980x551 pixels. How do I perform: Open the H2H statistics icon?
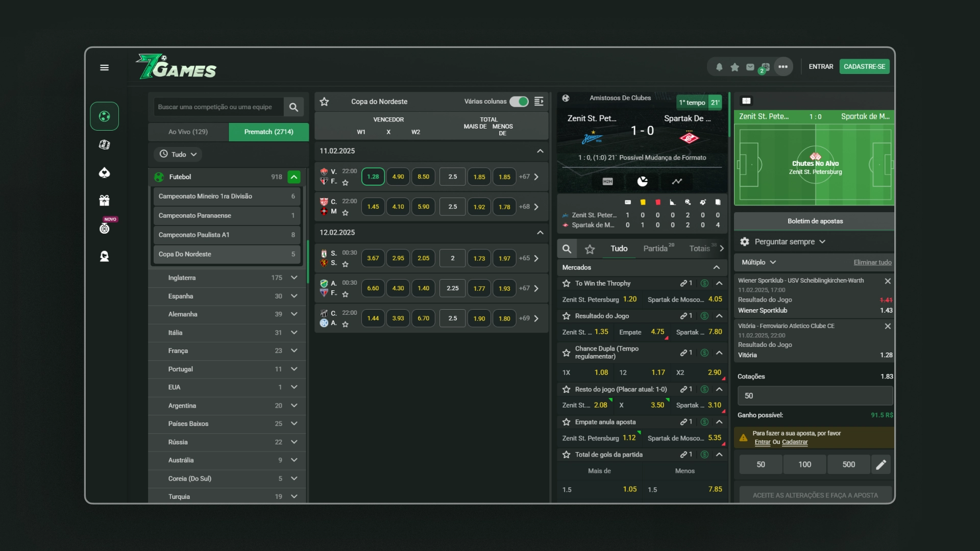point(607,181)
